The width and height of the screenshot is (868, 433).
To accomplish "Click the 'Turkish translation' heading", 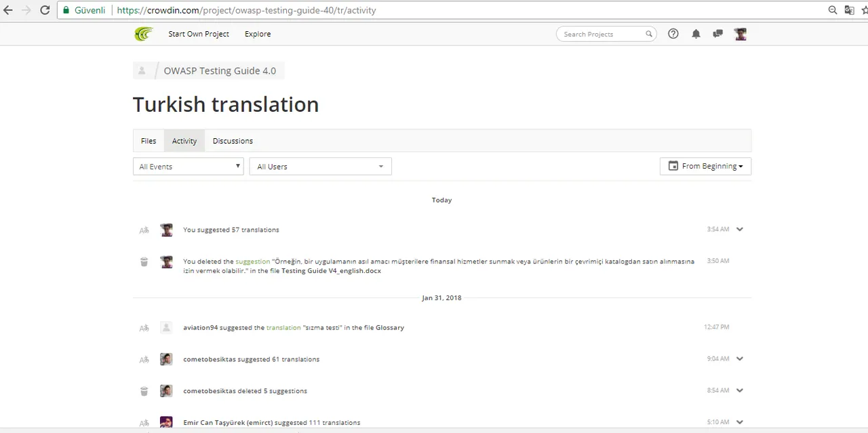I will (226, 104).
